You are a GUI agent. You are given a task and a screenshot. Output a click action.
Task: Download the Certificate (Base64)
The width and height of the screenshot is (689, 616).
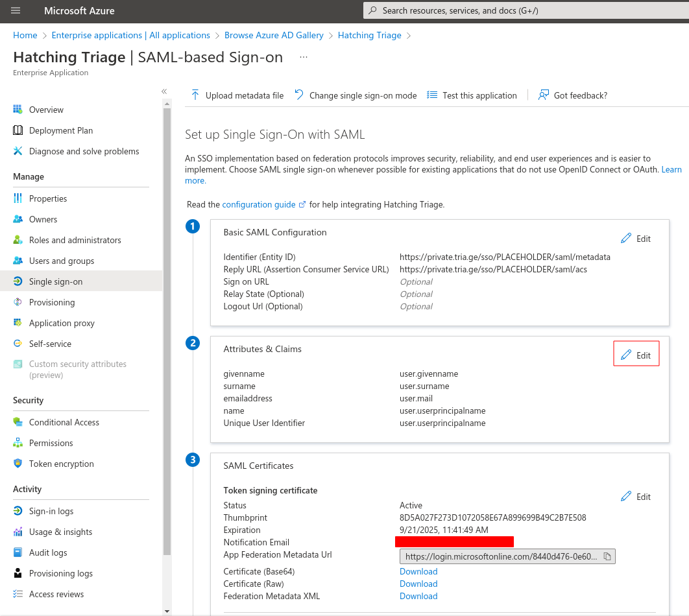point(418,571)
